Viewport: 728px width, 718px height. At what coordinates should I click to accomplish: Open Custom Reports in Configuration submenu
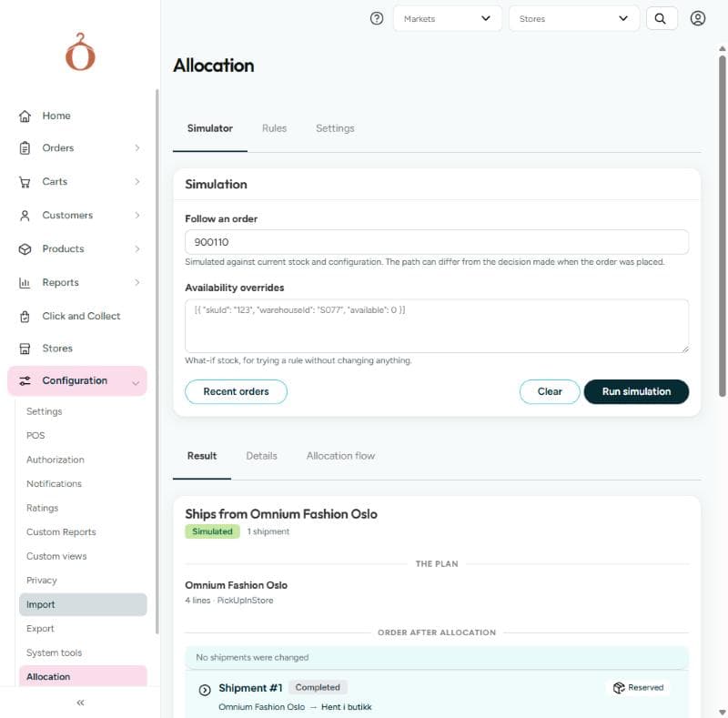pos(61,531)
